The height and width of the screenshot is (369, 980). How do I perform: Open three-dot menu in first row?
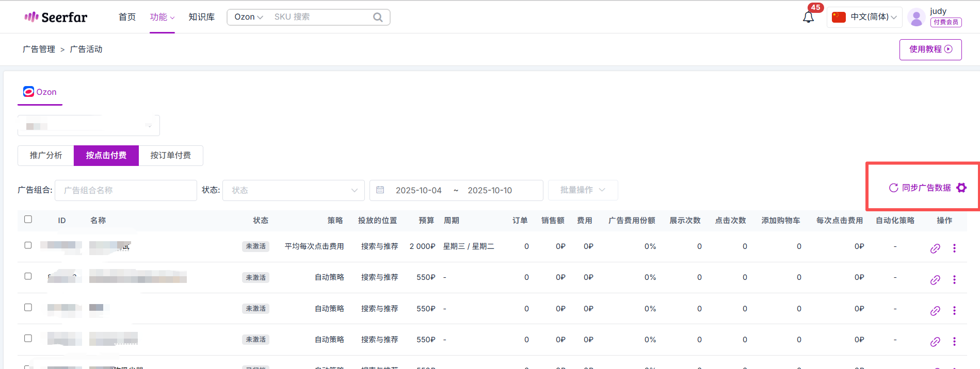(954, 248)
